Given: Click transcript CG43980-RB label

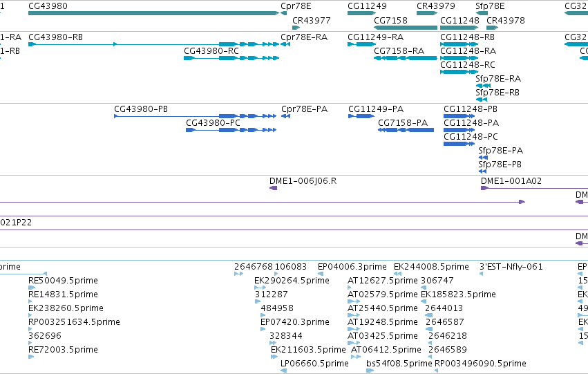Looking at the screenshot, I should (55, 37).
